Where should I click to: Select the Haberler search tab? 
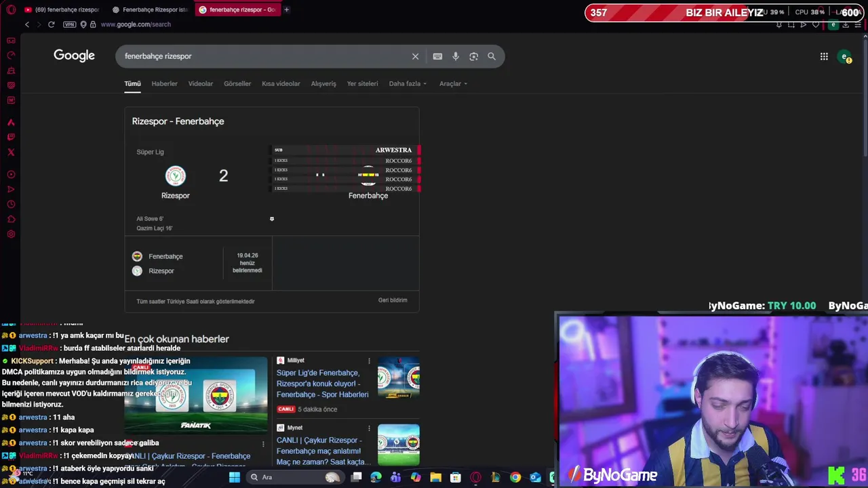coord(164,83)
